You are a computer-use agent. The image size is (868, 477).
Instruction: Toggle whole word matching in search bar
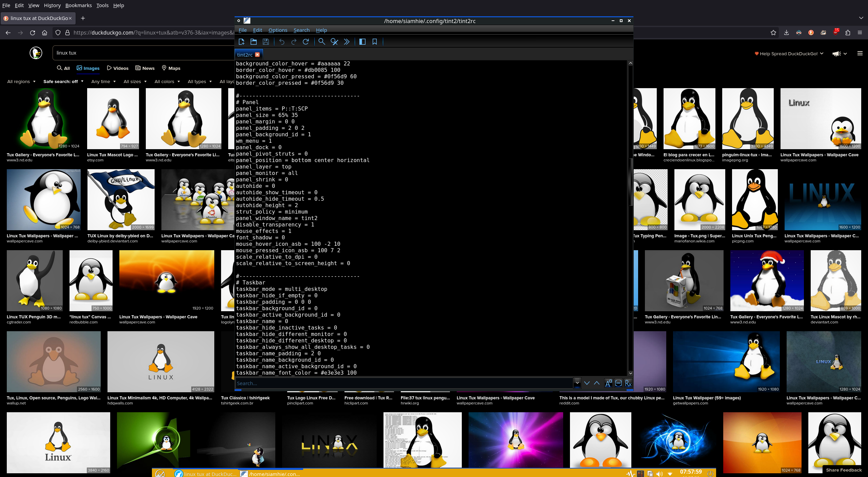pos(618,383)
